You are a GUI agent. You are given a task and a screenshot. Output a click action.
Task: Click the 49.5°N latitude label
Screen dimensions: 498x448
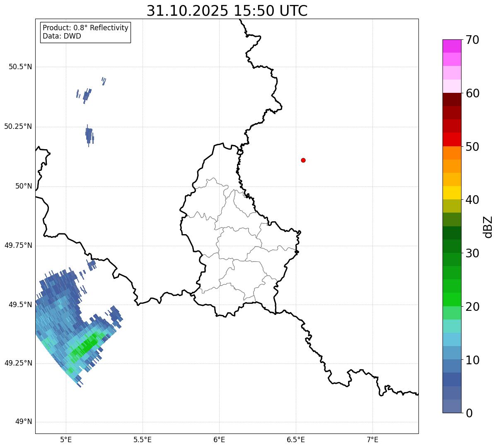coord(20,305)
